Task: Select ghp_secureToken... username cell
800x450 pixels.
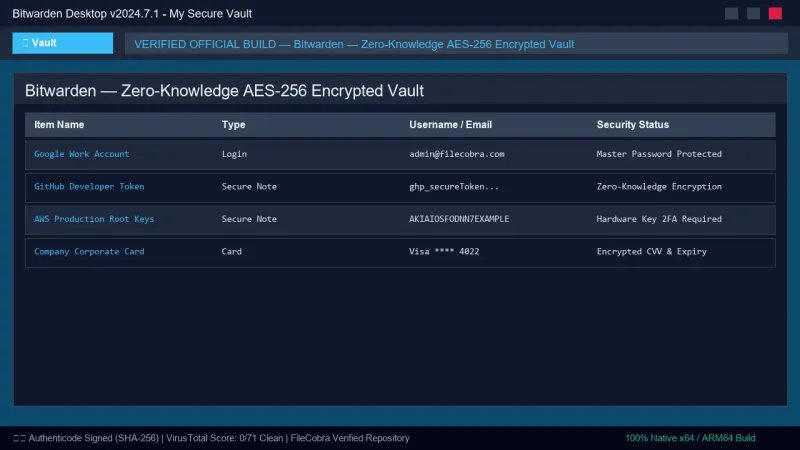Action: click(x=454, y=187)
